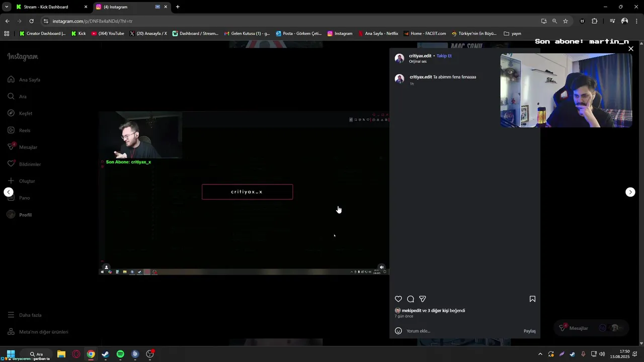Screen dimensions: 644x362
Task: Click the Yorum ekle comment field
Action: pyautogui.click(x=463, y=331)
